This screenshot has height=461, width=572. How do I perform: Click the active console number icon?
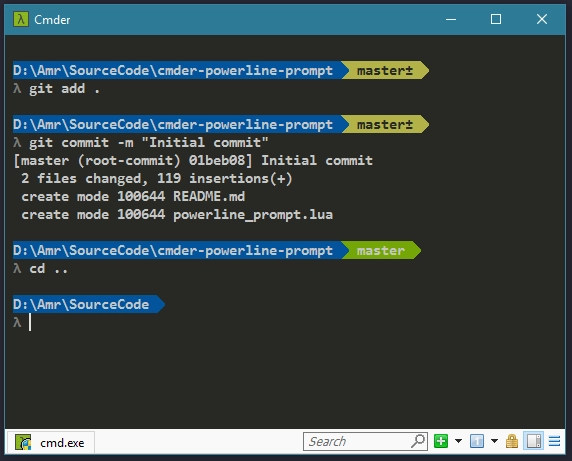click(477, 441)
